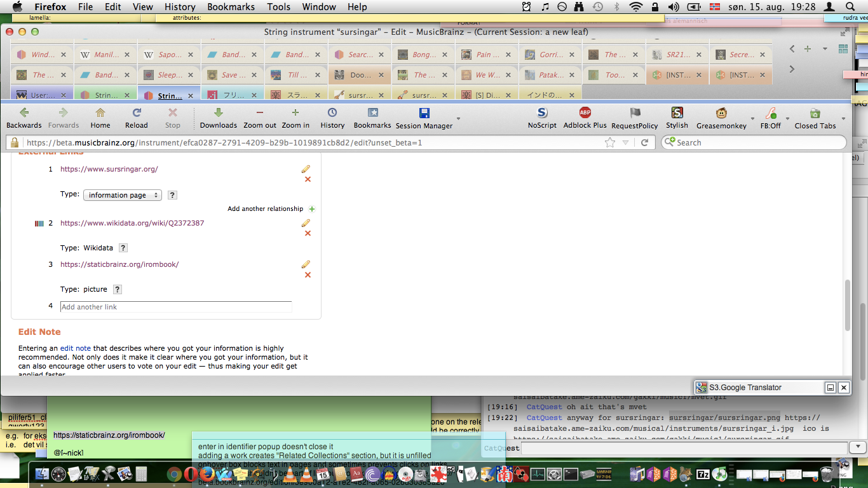Open the https://www.sursringar.org/ link

pyautogui.click(x=109, y=169)
